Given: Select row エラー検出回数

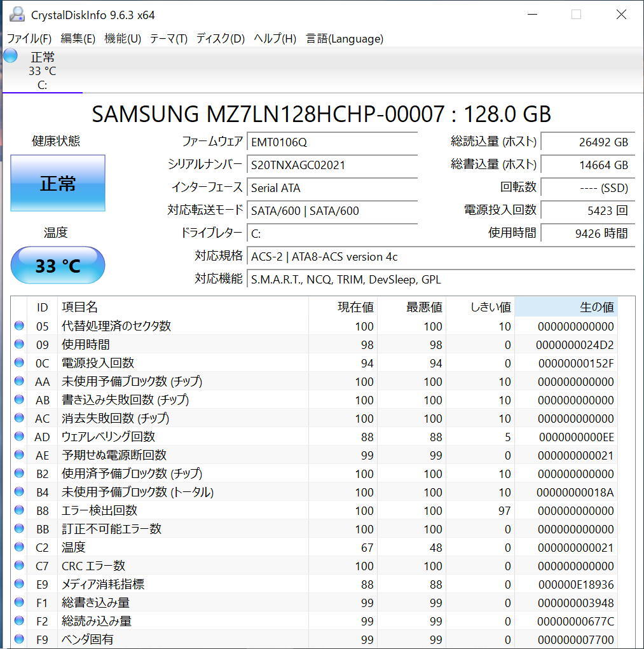Looking at the screenshot, I should (x=314, y=510).
